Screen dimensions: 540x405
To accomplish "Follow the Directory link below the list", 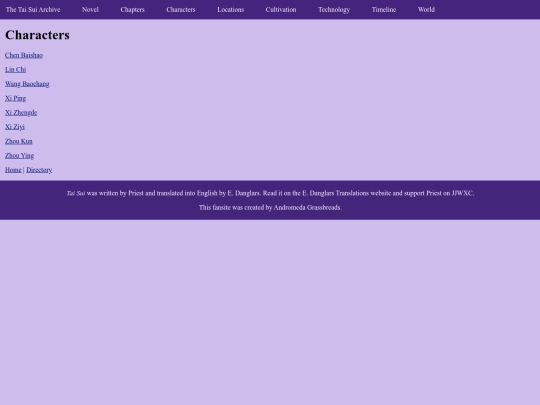I will [39, 170].
